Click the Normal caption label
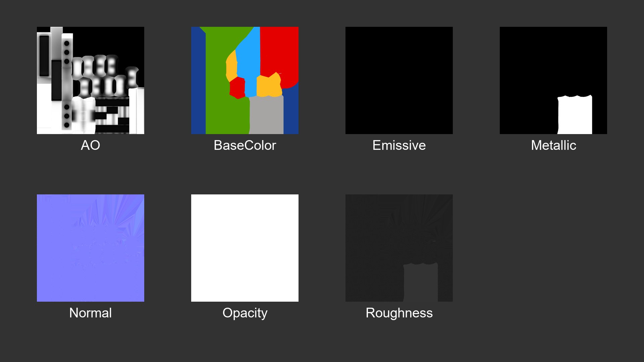Screen dimensions: 644x362 pyautogui.click(x=91, y=313)
